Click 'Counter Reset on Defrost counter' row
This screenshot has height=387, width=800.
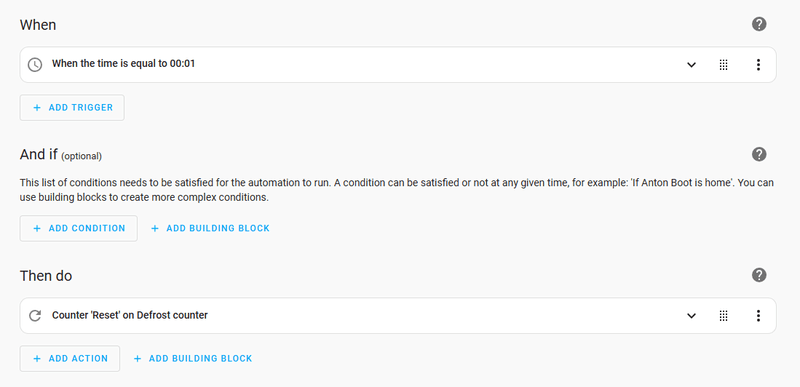(x=398, y=316)
